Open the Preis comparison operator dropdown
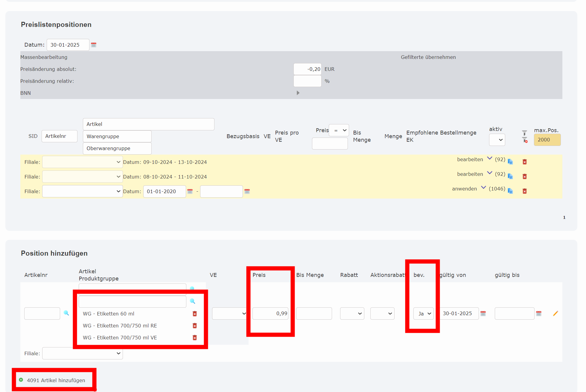The height and width of the screenshot is (392, 586). tap(339, 130)
